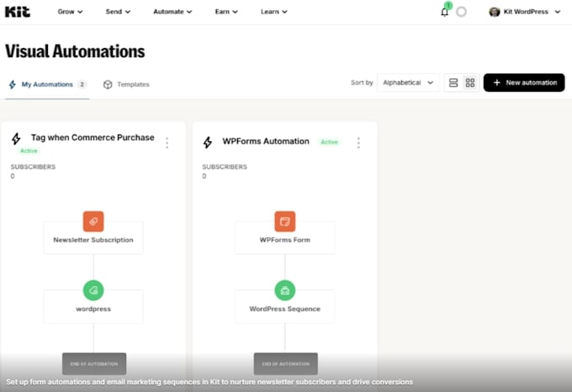Click the Visual Automations heading
Viewport: 572px width, 392px height.
coord(75,51)
